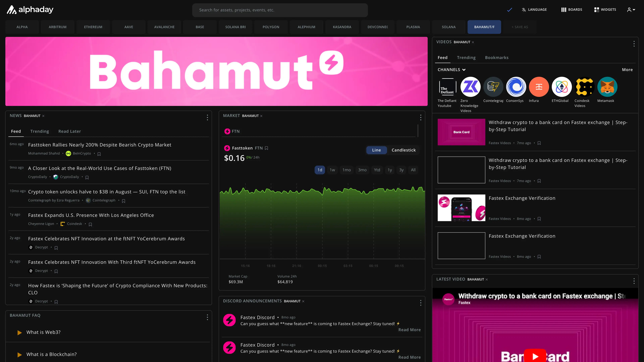
Task: Read More on first Fastex Discord post
Action: click(410, 330)
